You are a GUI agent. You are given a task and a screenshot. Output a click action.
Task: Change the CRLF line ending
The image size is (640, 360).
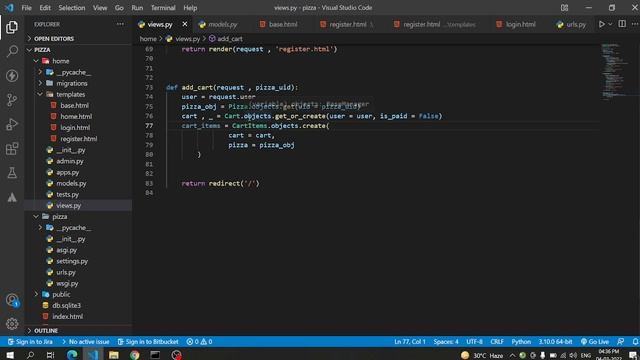pyautogui.click(x=497, y=342)
